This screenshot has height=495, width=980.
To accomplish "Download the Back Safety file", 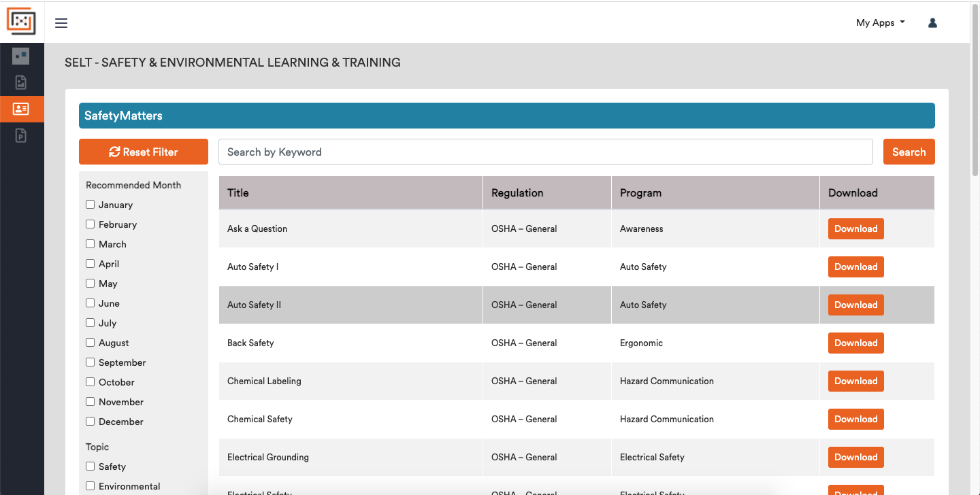I will click(x=856, y=343).
